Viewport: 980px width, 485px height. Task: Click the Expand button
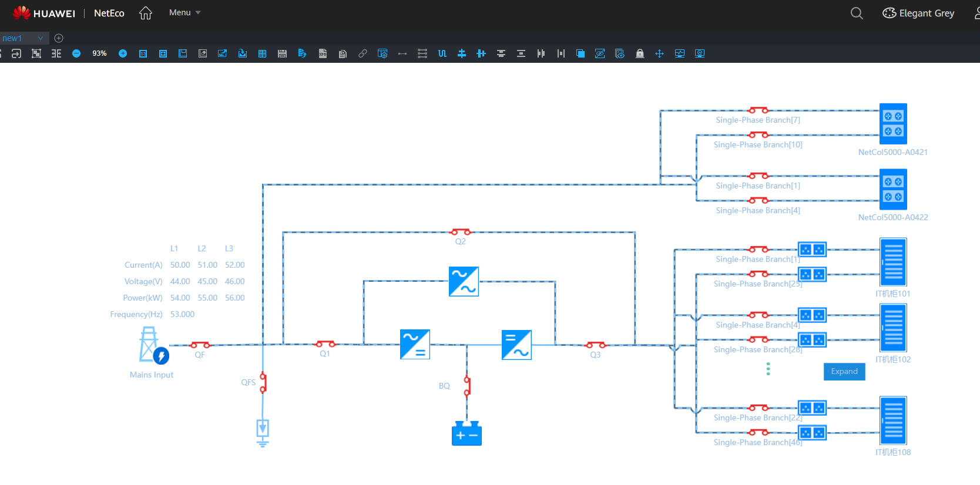(844, 372)
